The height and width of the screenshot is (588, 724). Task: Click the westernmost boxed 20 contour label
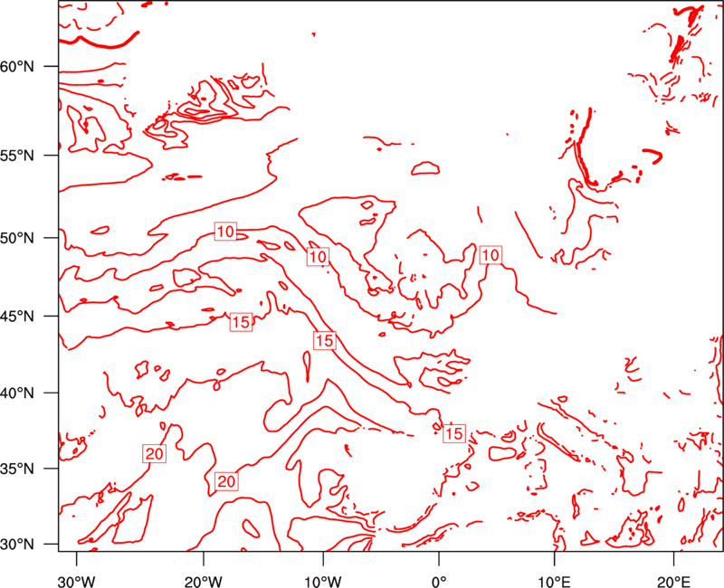pos(154,454)
